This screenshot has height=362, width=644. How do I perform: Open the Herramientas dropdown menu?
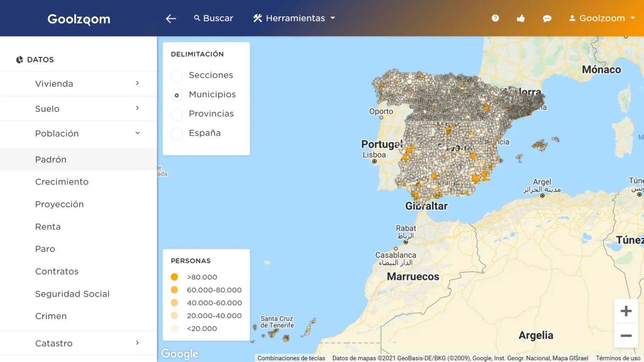(294, 18)
